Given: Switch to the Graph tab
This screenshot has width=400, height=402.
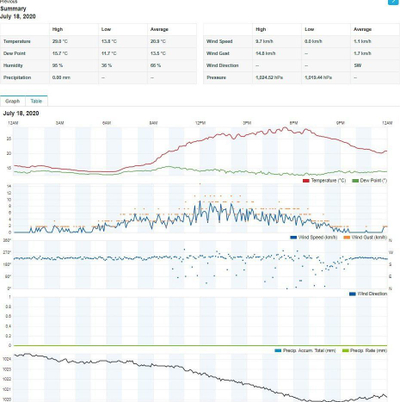Looking at the screenshot, I should (13, 101).
